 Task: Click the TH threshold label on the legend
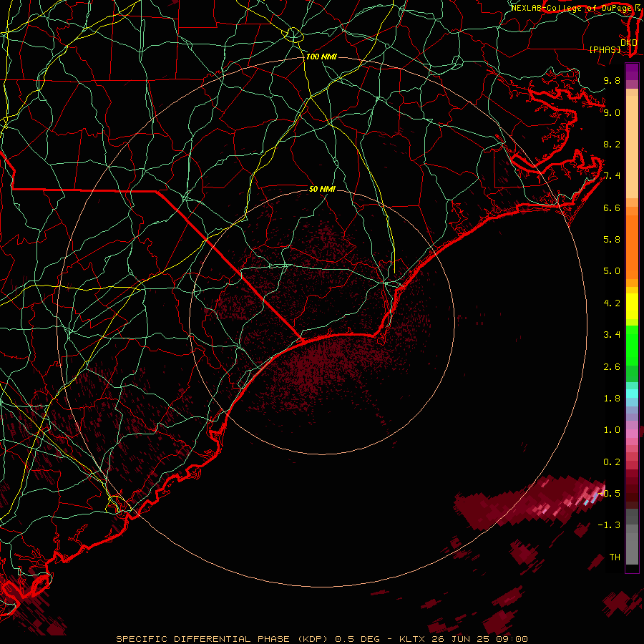tap(615, 557)
